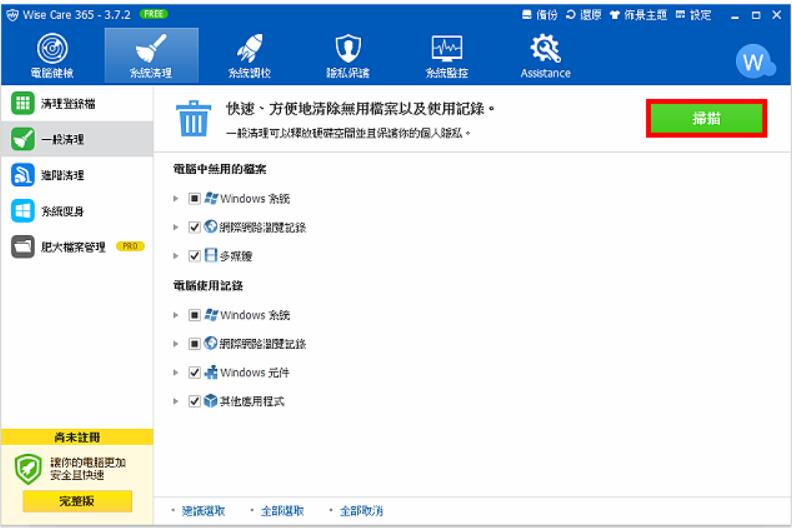Expand 網際網路瀏覽記錄 arrow under 電腦使用記錄
Screen dimensions: 792x528
176,344
